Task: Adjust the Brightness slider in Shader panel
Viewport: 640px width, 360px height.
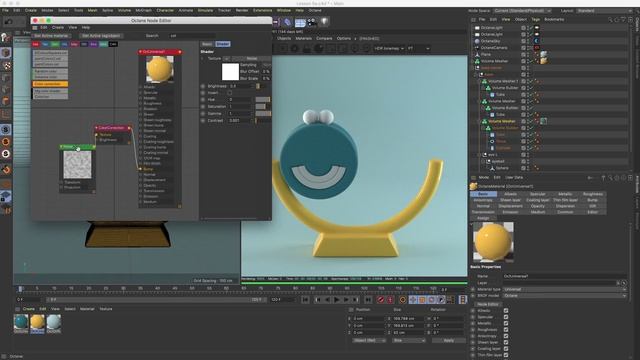Action: [x=263, y=86]
